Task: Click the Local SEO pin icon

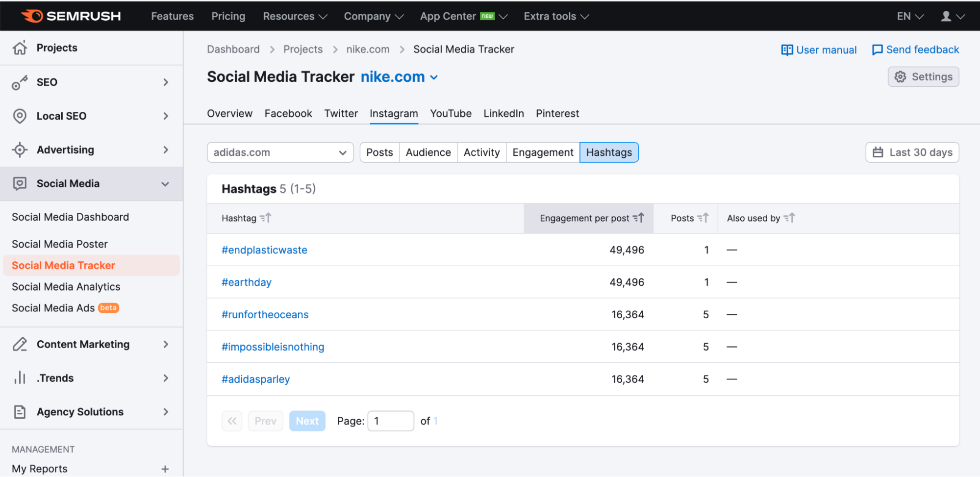Action: pyautogui.click(x=20, y=116)
